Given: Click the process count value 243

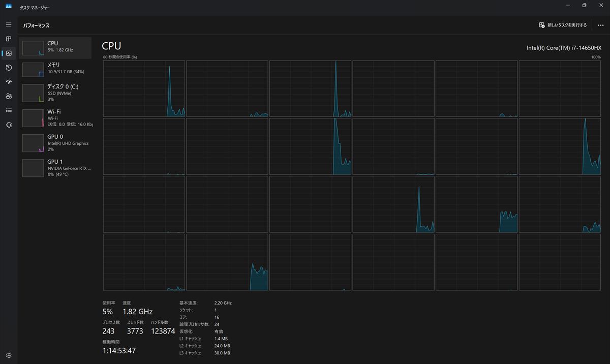Looking at the screenshot, I should (108, 331).
